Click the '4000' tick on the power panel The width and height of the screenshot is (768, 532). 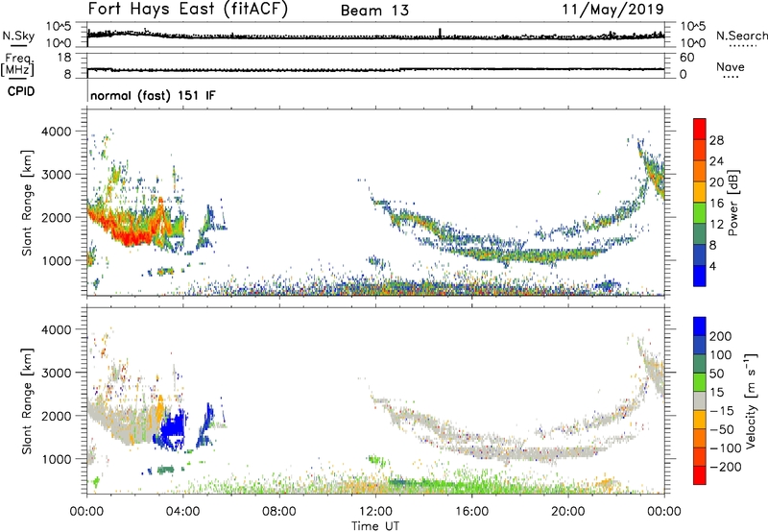click(x=57, y=132)
